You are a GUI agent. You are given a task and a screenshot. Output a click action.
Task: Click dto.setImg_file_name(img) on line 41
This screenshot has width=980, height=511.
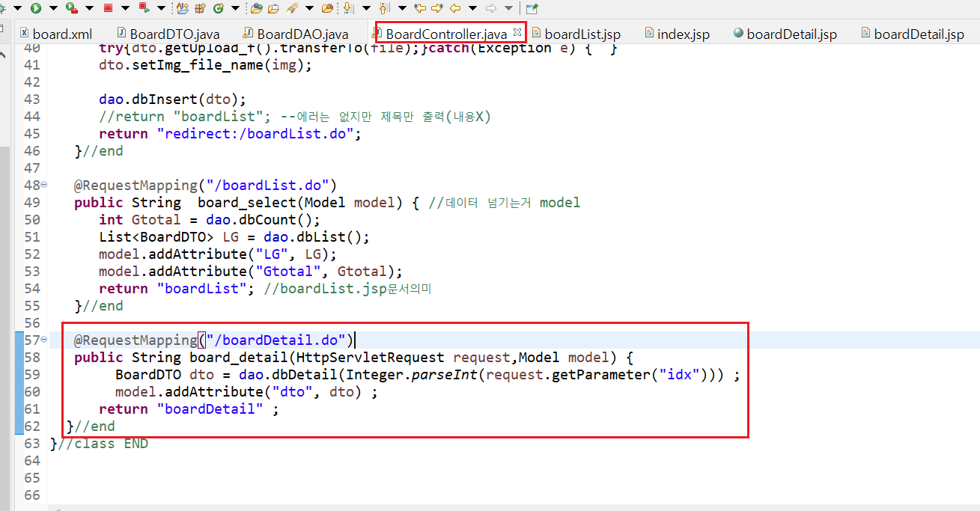(x=205, y=65)
